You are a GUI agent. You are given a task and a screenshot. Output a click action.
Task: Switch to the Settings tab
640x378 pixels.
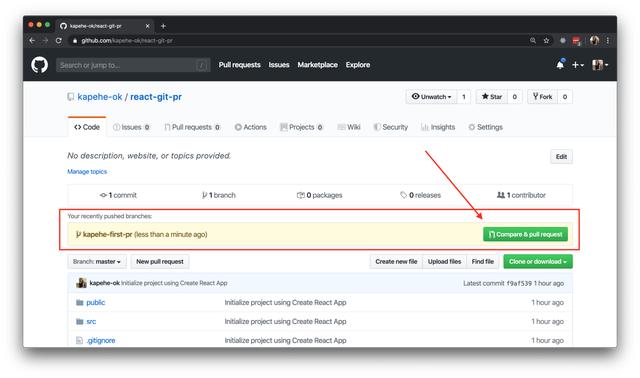click(x=486, y=127)
